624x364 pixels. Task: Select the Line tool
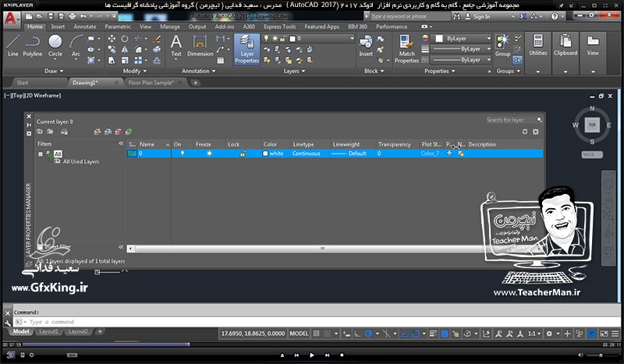pyautogui.click(x=12, y=45)
